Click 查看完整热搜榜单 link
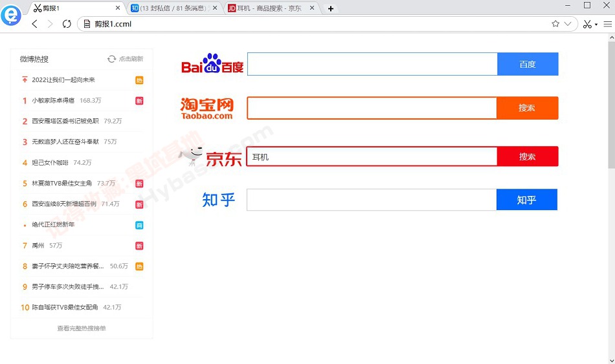The height and width of the screenshot is (364, 615). coord(82,328)
